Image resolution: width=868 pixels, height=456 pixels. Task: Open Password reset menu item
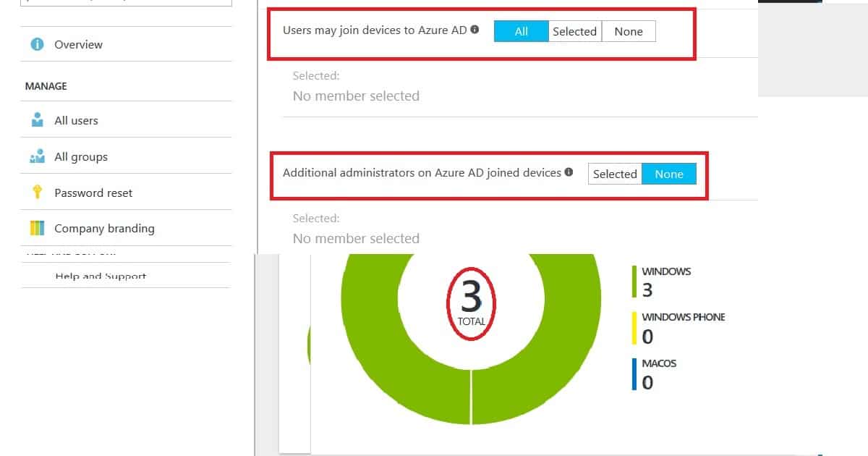click(x=127, y=193)
